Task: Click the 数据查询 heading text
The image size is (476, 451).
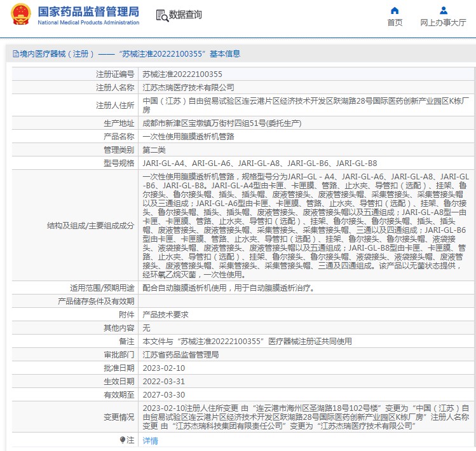Action: click(185, 14)
